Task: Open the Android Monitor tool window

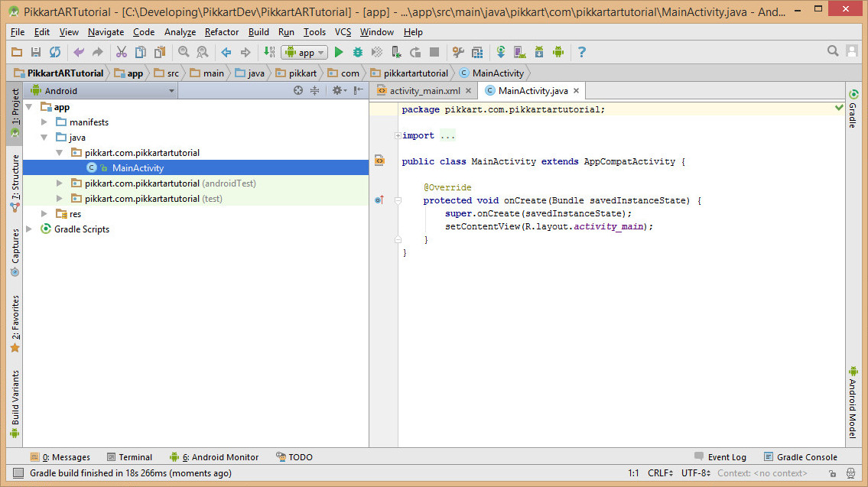Action: coord(214,457)
